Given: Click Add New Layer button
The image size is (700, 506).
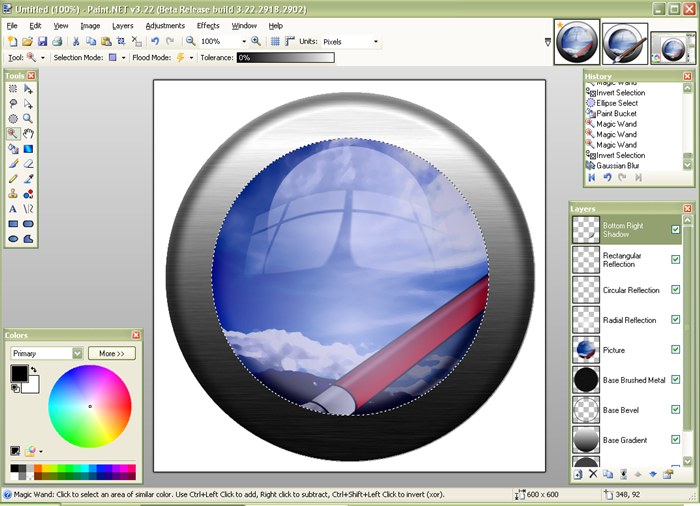Looking at the screenshot, I should click(x=578, y=474).
